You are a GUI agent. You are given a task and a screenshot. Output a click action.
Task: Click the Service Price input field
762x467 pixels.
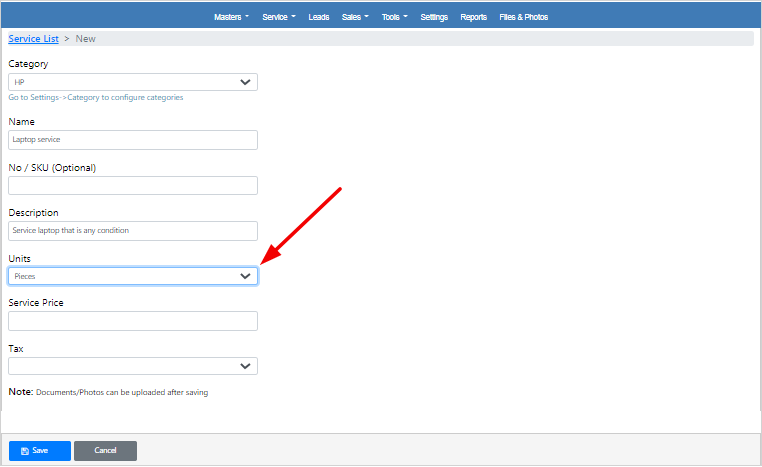coord(133,321)
